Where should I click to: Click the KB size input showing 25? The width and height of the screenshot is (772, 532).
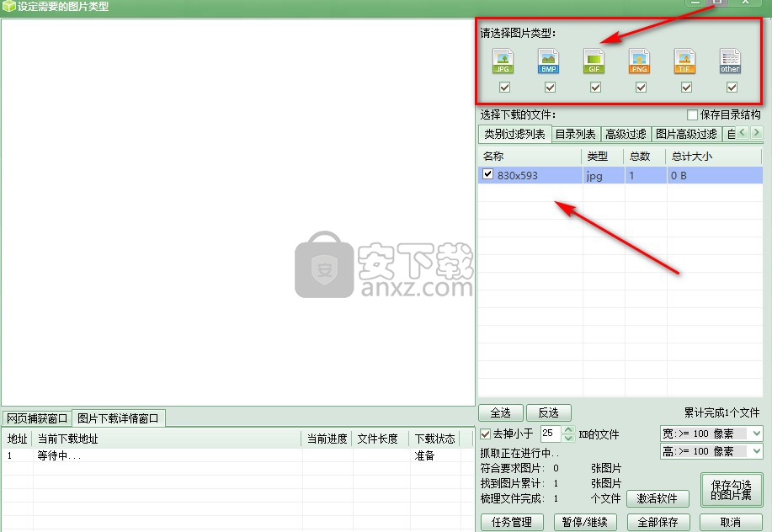pos(551,434)
